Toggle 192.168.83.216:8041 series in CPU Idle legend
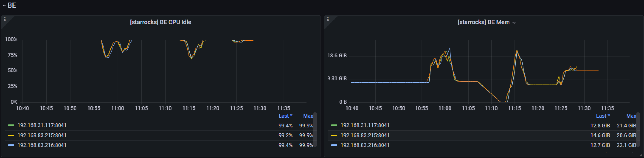Screen dimensions: 644x158 point(42,145)
